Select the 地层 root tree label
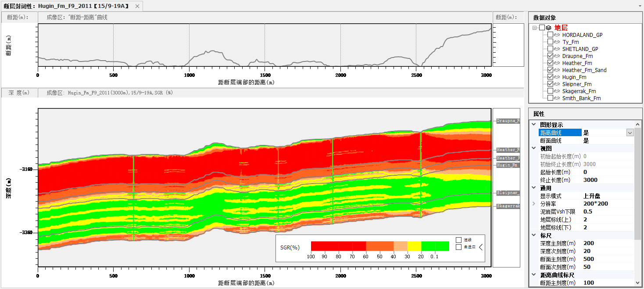644x289 pixels. pos(561,28)
